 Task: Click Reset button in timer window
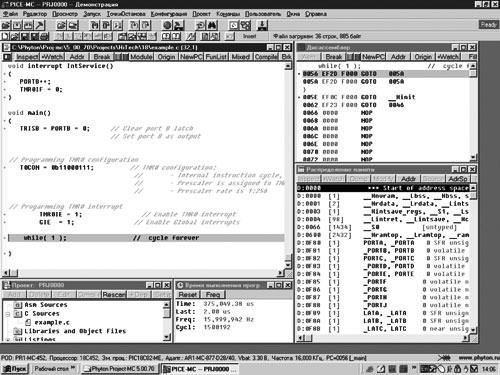tap(188, 295)
